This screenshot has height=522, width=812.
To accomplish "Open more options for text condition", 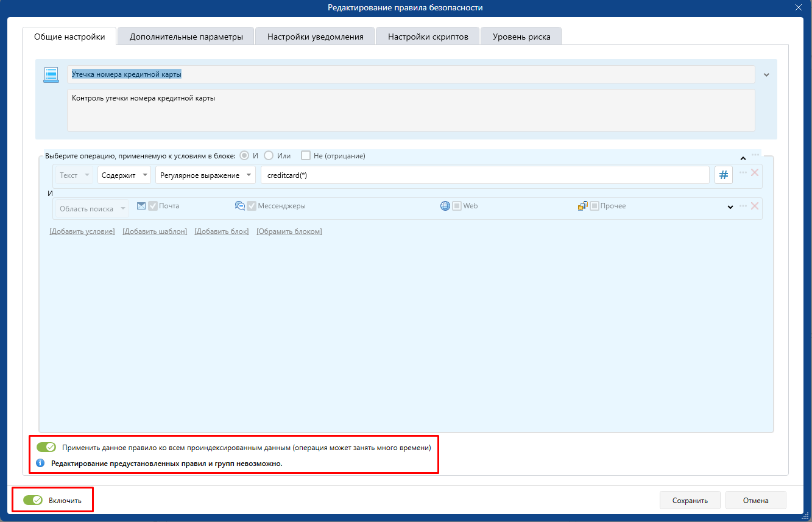I will (x=743, y=173).
